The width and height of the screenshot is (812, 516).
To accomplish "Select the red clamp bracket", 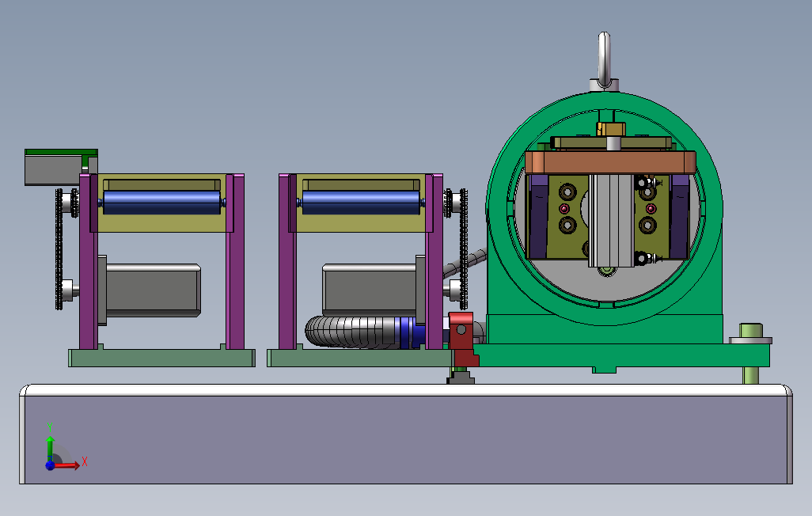I will pos(462,338).
